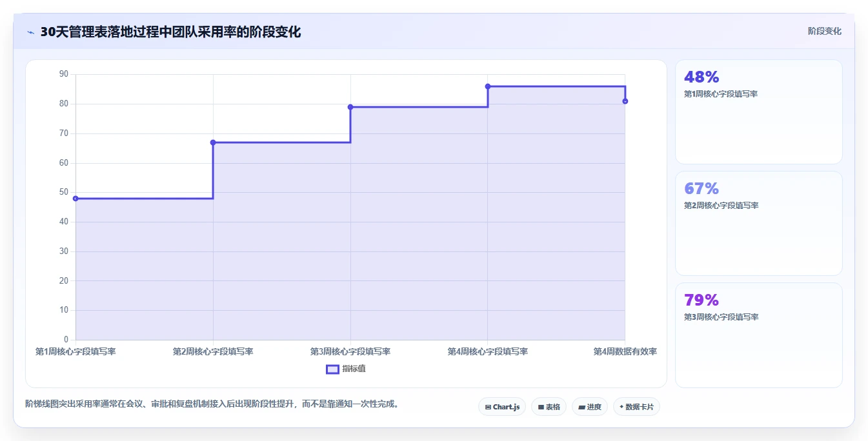This screenshot has width=868, height=441.
Task: Click the lightning icon beside the title
Action: point(31,32)
